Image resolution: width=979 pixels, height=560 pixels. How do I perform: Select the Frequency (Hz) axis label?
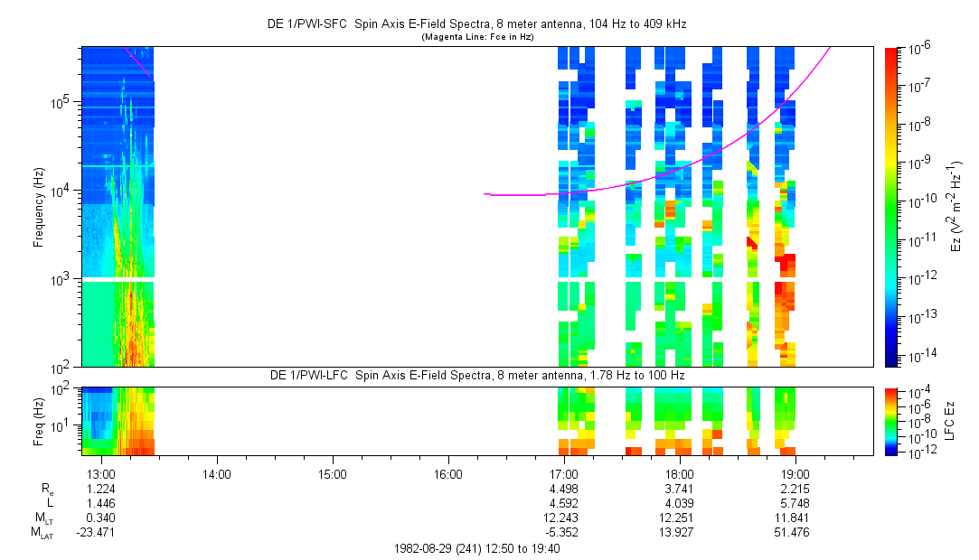coord(39,207)
